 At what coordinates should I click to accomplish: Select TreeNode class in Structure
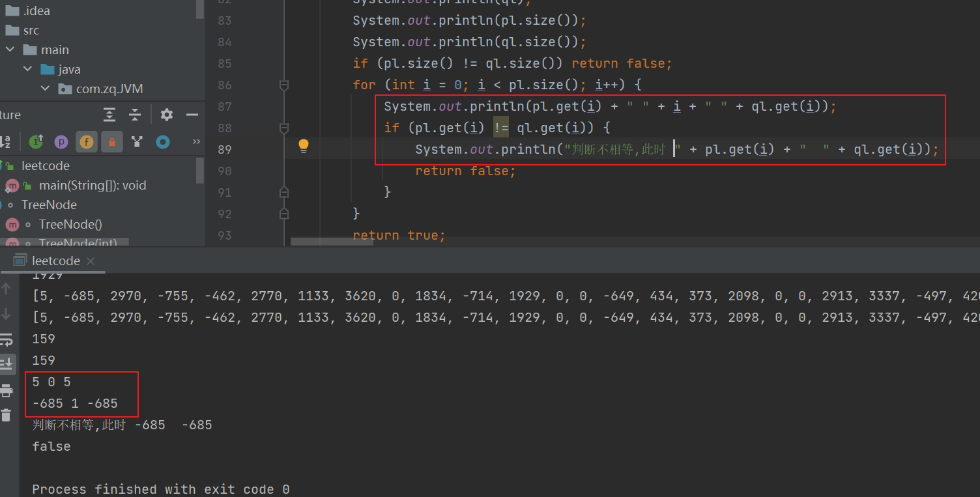49,205
